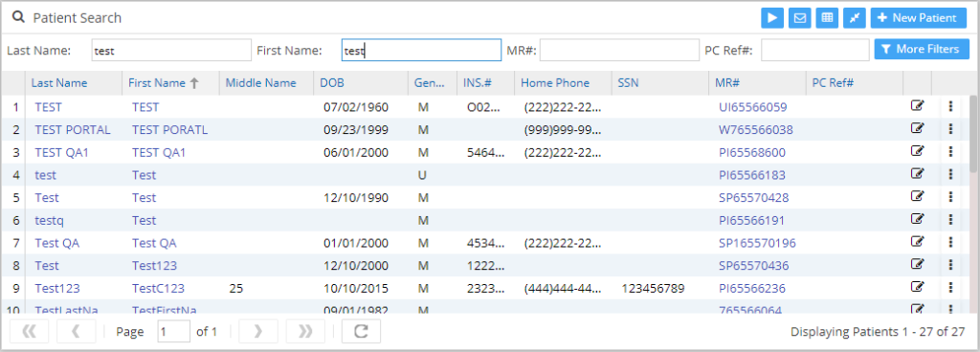Edit patient with MR# SP65570428

pos(917,197)
